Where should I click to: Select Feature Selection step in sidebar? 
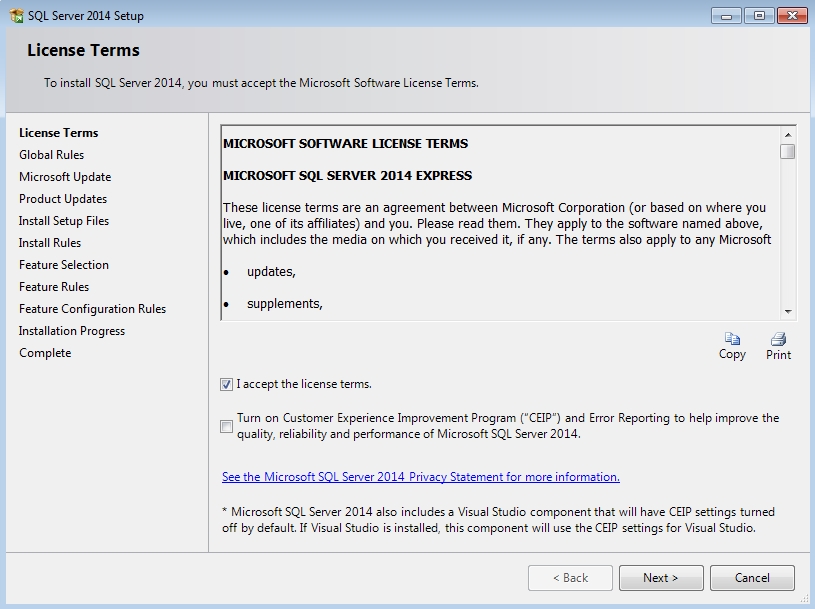(x=64, y=265)
